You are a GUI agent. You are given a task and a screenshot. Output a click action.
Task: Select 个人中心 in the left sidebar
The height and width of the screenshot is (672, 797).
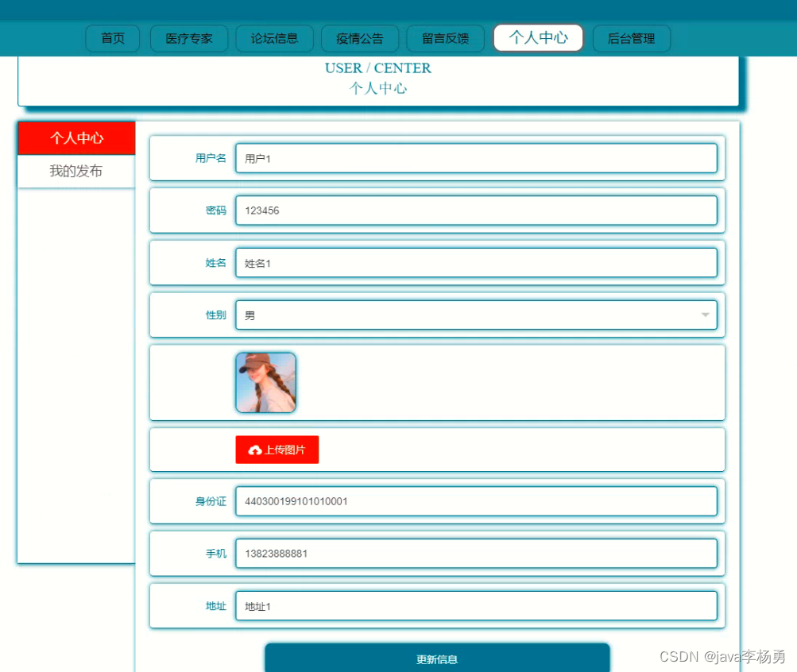[77, 138]
